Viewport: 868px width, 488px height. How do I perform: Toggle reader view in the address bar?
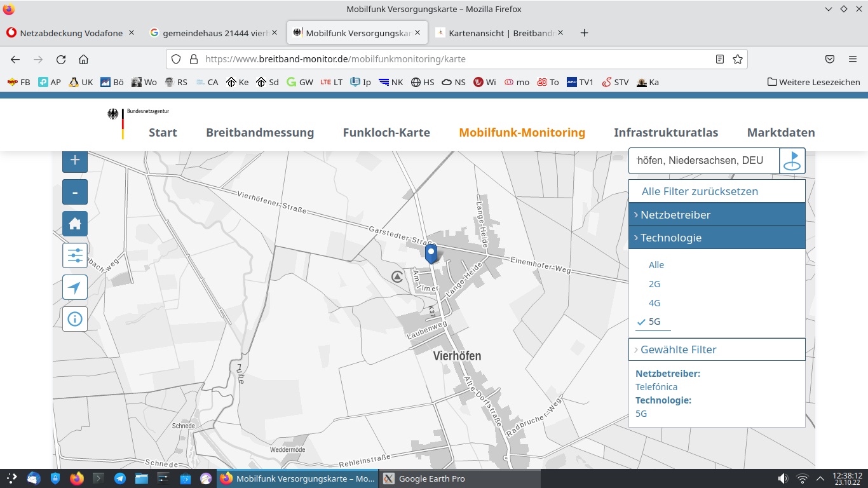[x=720, y=59]
